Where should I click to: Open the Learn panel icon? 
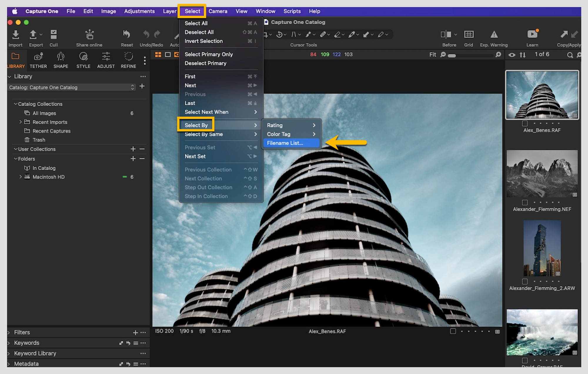point(532,34)
